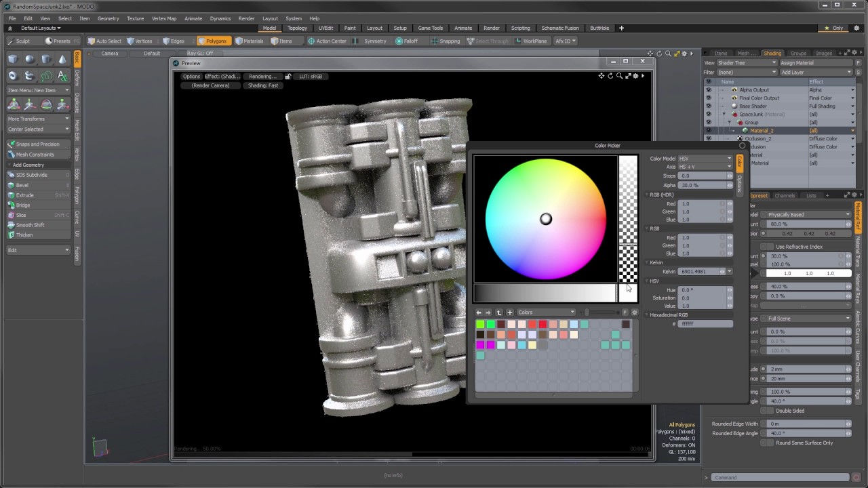868x488 pixels.
Task: Open the Axis HS + V dropdown
Action: [705, 167]
